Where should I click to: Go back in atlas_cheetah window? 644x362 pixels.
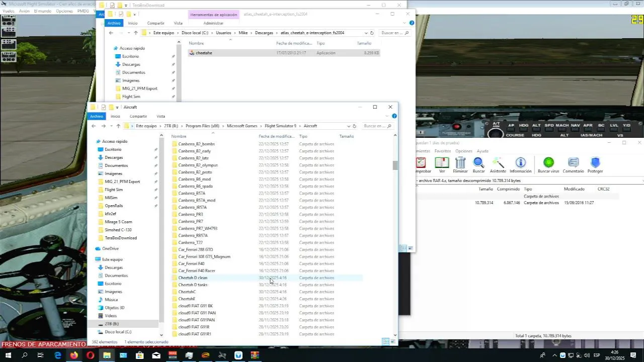pos(111,33)
